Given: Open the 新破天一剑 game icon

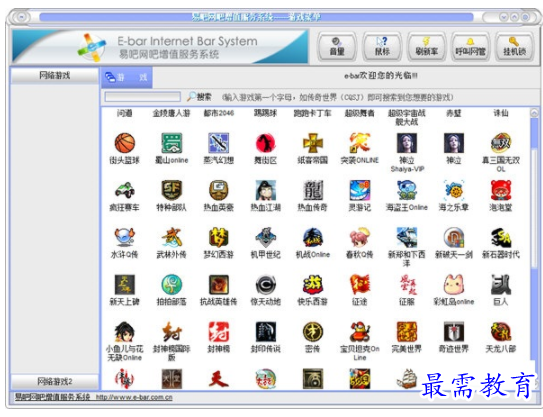Looking at the screenshot, I should click(454, 237).
